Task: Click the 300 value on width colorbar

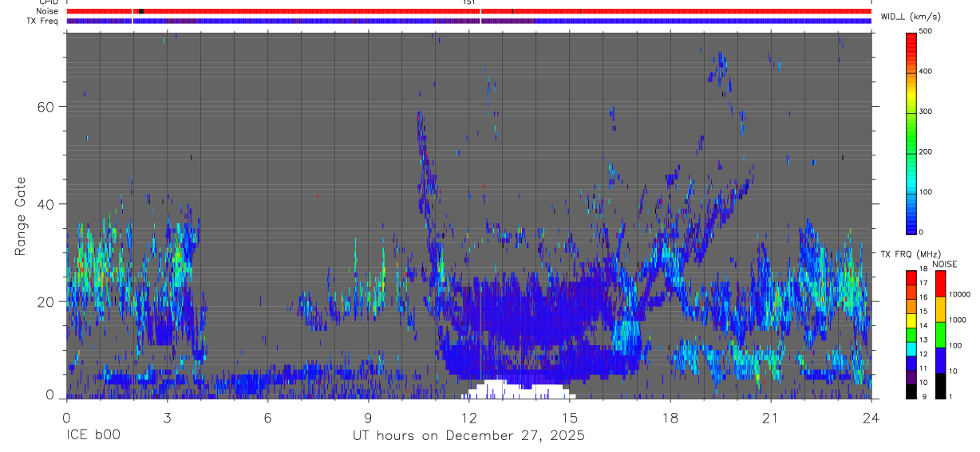Action: [926, 112]
